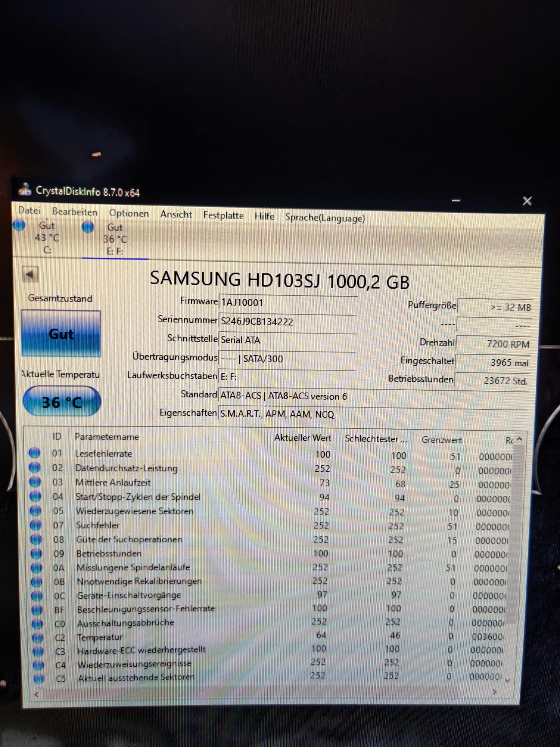Select the C: drive tab at 43 °C

tap(47, 238)
